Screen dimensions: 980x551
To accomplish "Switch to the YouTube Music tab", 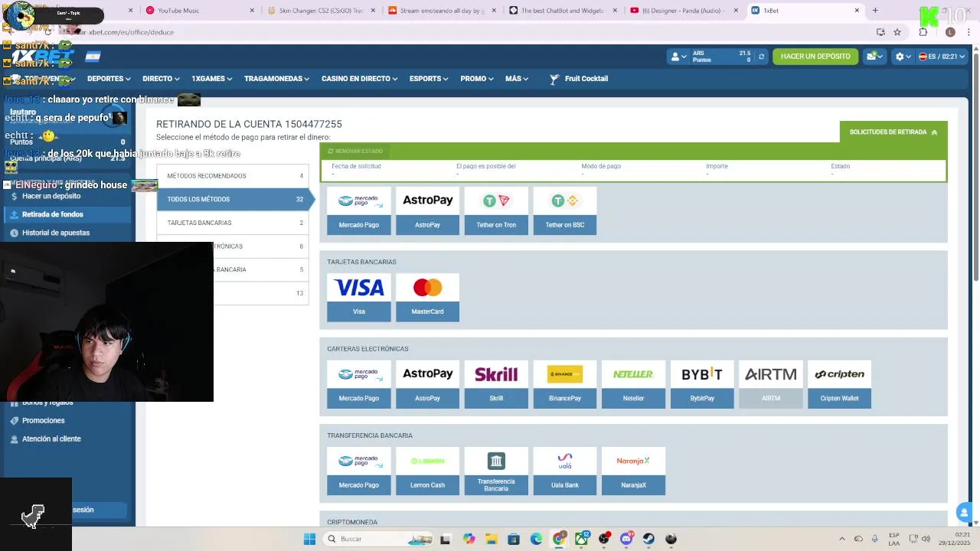I will click(x=201, y=11).
